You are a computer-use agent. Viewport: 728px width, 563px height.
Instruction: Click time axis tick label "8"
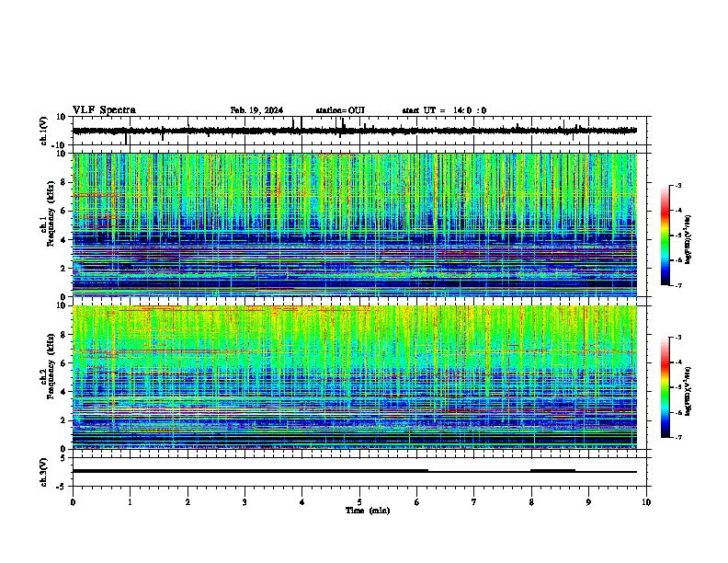531,502
